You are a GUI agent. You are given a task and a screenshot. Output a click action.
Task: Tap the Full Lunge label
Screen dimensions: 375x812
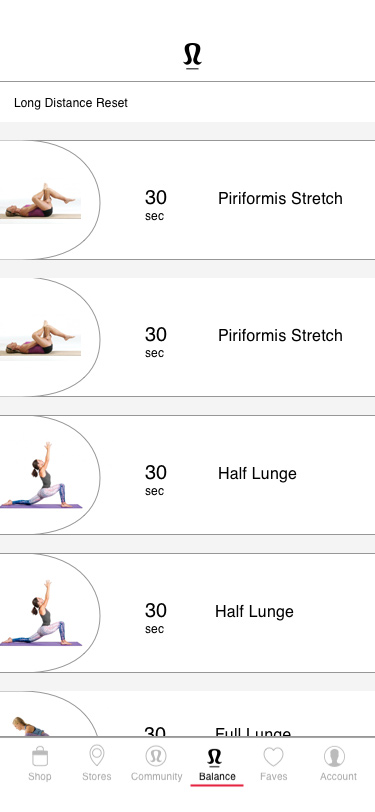point(253,732)
